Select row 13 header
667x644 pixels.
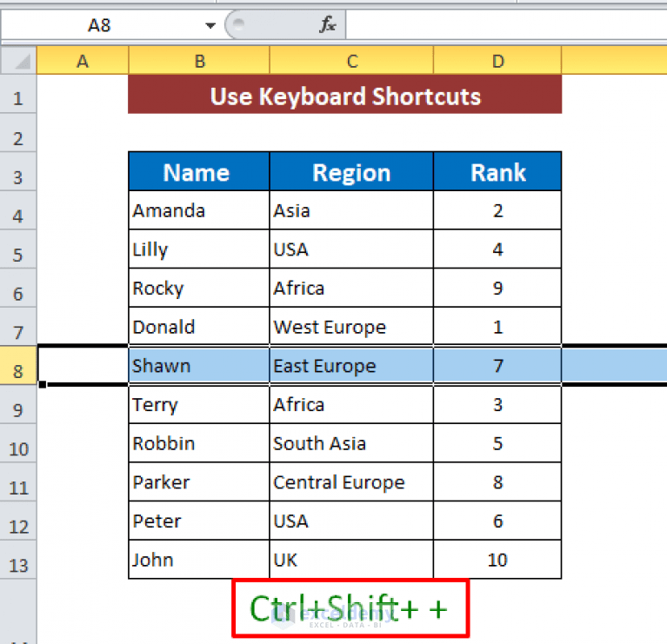(18, 560)
